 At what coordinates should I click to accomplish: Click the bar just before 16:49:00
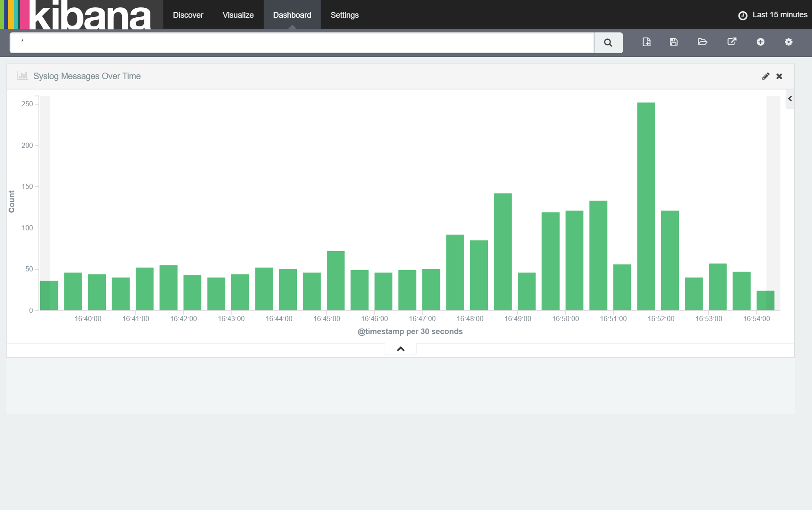click(x=503, y=252)
